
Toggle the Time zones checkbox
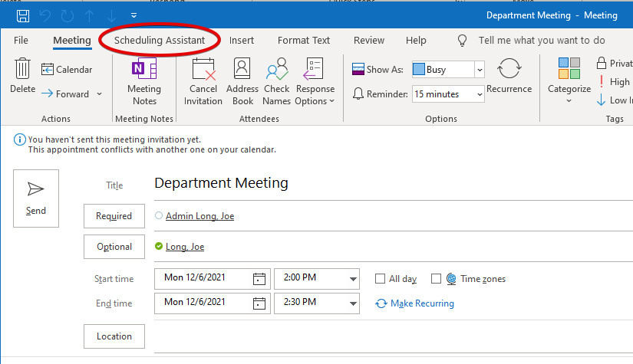436,279
